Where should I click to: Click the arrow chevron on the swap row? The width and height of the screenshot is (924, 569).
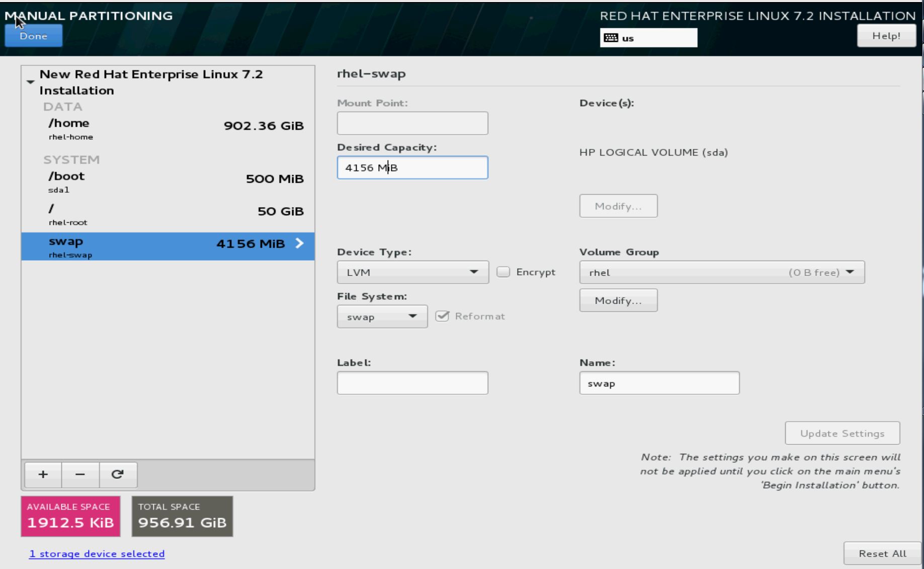pos(300,243)
